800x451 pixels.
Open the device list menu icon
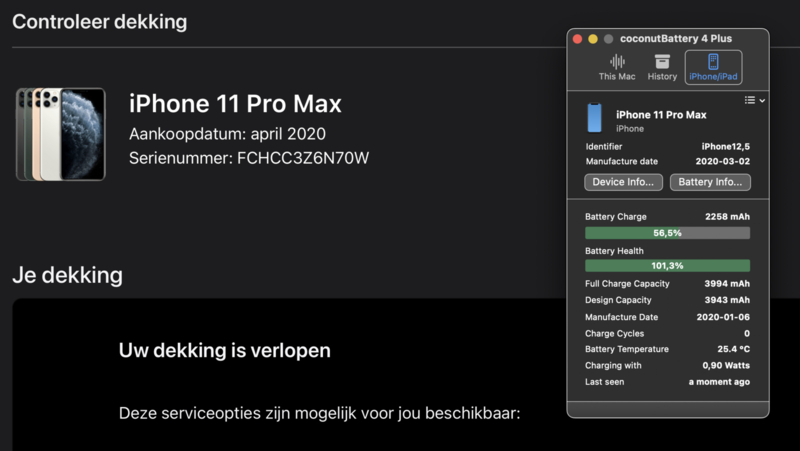point(749,100)
